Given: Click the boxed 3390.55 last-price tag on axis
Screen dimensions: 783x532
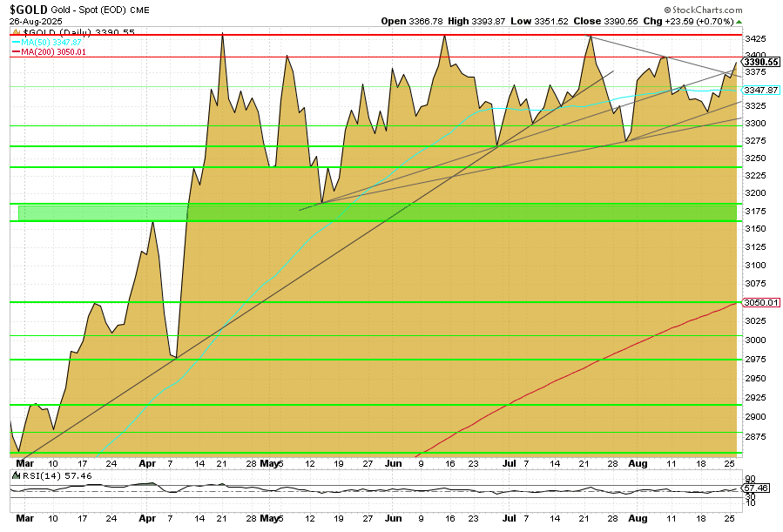Looking at the screenshot, I should click(x=760, y=62).
